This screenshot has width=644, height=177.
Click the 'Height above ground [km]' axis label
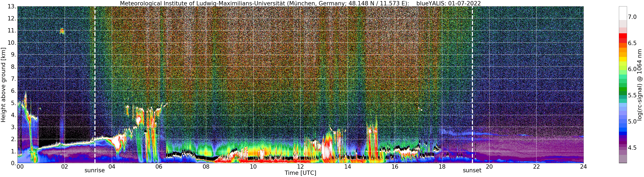[x=3, y=85]
